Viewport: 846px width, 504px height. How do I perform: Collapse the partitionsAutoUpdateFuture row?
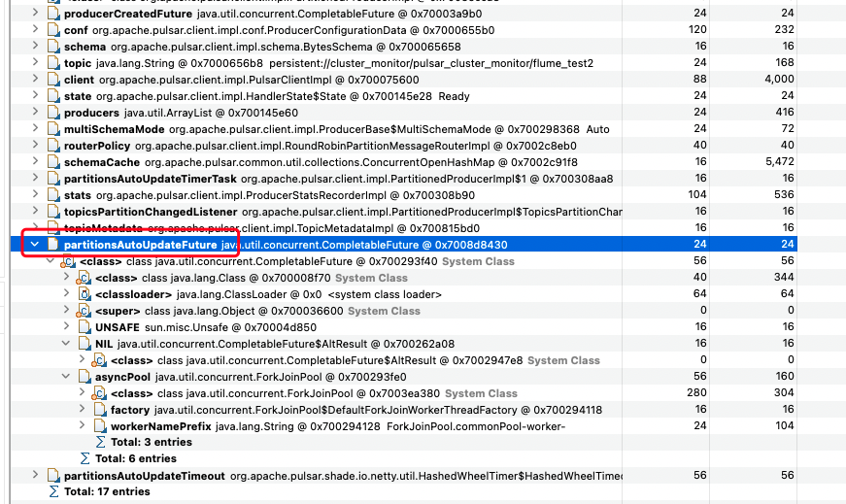(x=35, y=244)
